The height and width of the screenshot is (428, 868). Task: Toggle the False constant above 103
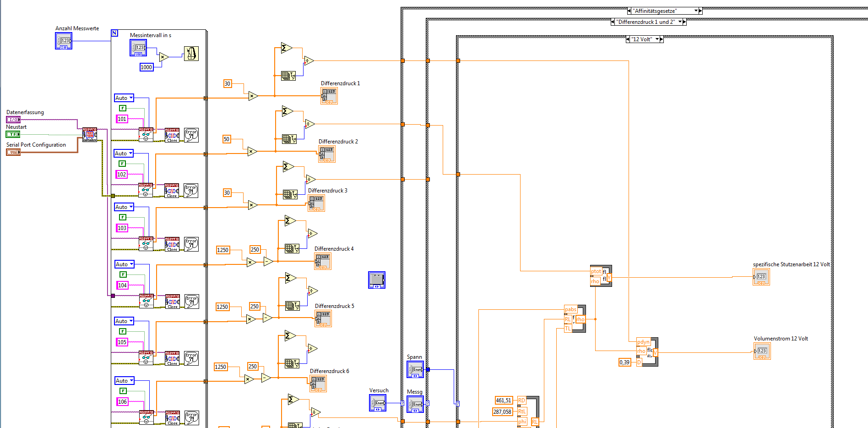point(123,217)
